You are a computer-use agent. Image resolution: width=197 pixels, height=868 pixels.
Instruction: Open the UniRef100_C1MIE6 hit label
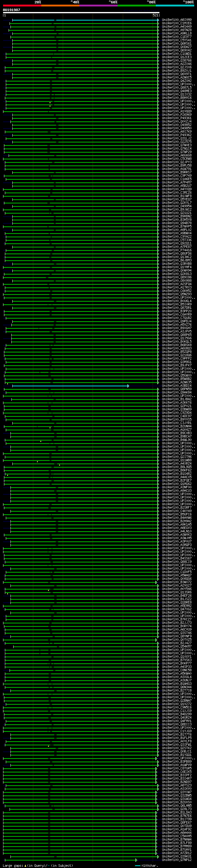coord(176,23)
